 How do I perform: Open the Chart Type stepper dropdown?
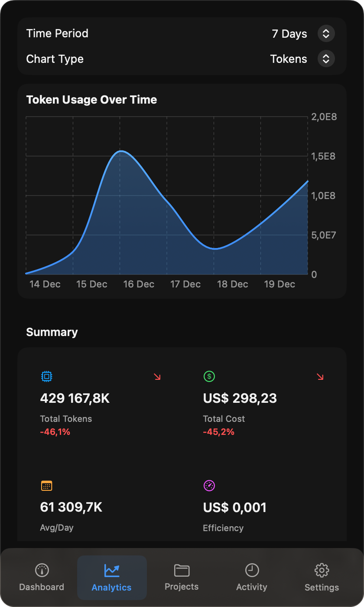point(326,59)
